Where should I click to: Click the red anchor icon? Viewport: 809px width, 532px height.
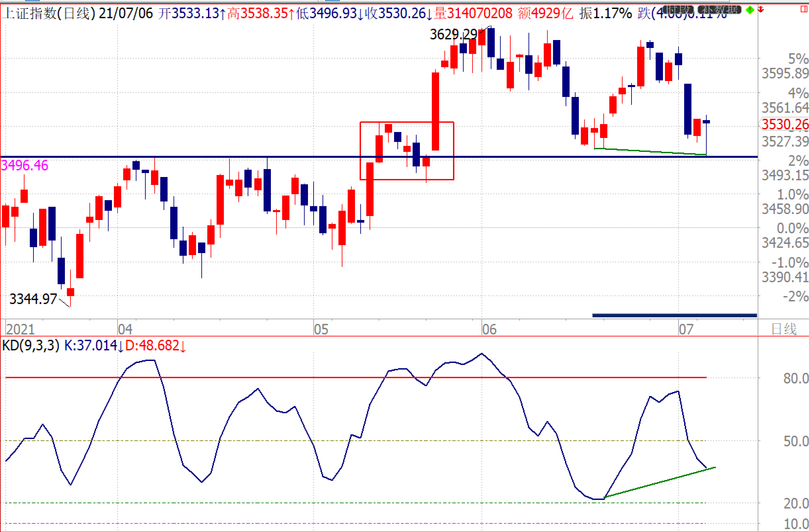761,10
